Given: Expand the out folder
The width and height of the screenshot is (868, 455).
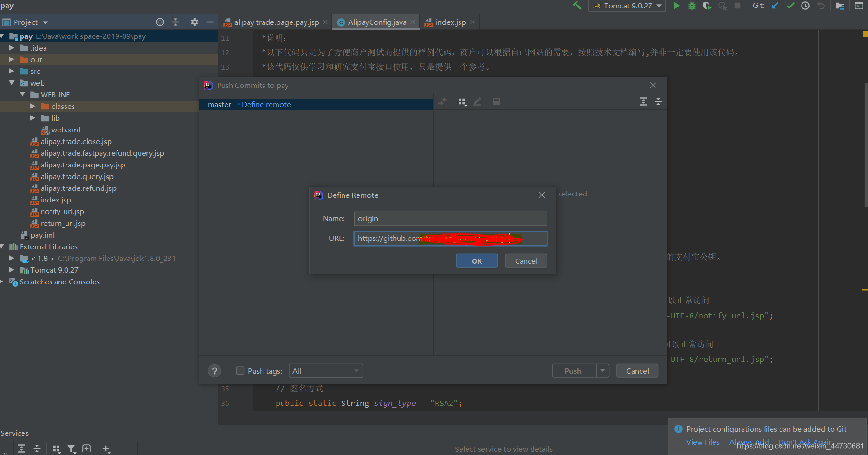Looking at the screenshot, I should [x=12, y=59].
